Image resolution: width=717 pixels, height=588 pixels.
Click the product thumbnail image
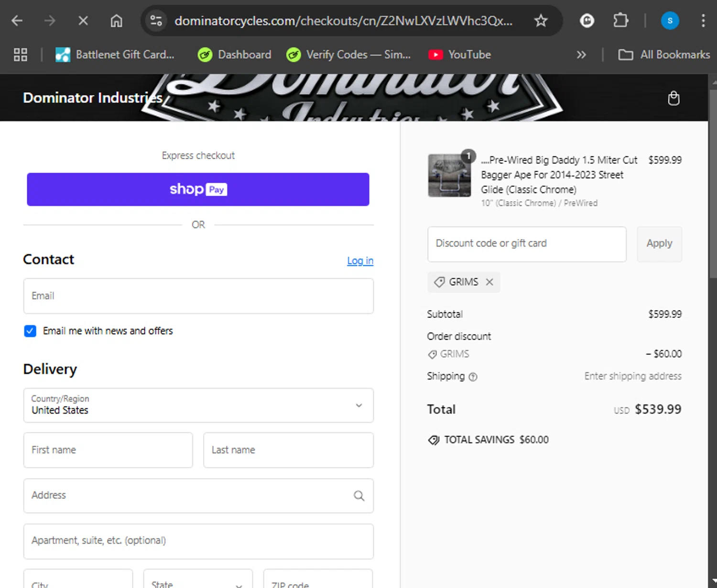click(449, 175)
